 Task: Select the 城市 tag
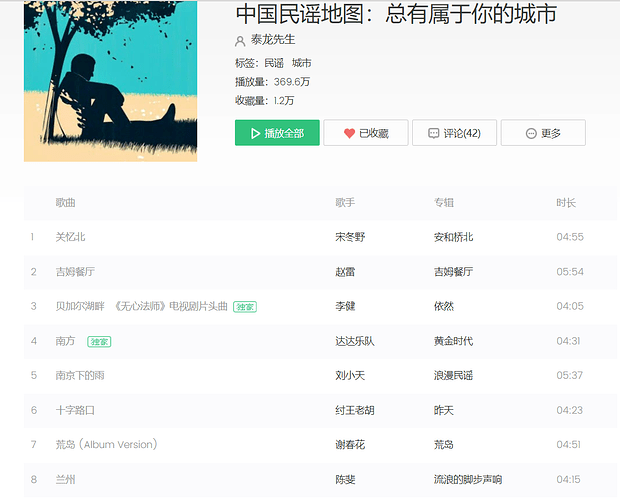[x=301, y=63]
